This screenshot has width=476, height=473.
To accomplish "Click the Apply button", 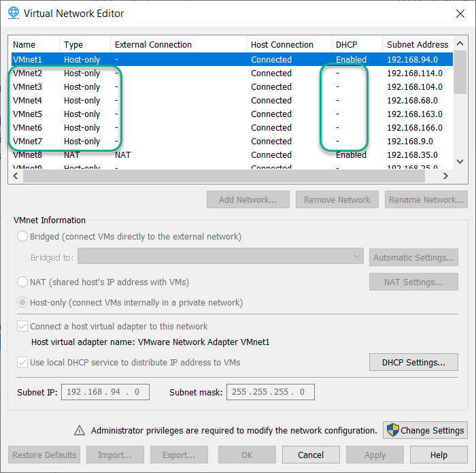I will 375,455.
